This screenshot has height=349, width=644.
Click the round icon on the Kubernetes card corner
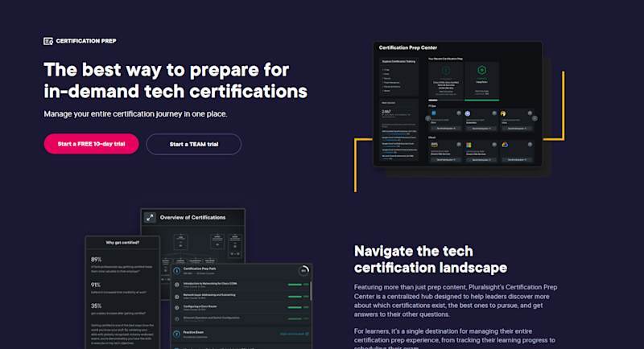tap(494, 113)
